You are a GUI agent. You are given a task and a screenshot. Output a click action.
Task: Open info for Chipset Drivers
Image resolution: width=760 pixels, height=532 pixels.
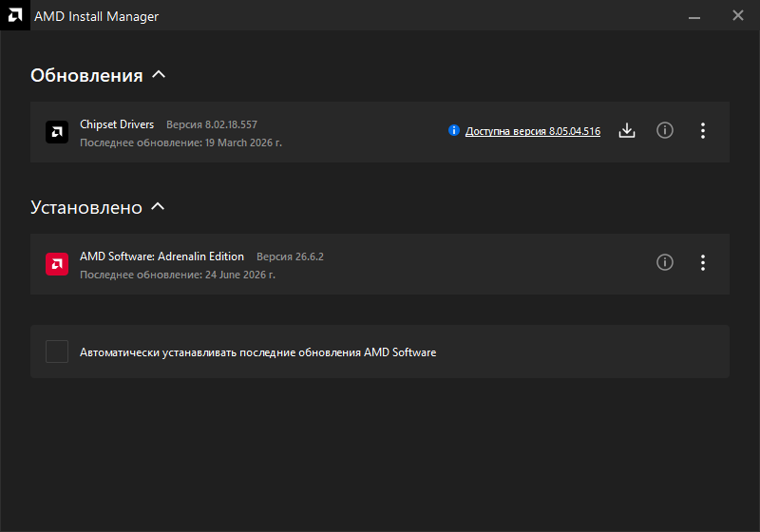[664, 130]
